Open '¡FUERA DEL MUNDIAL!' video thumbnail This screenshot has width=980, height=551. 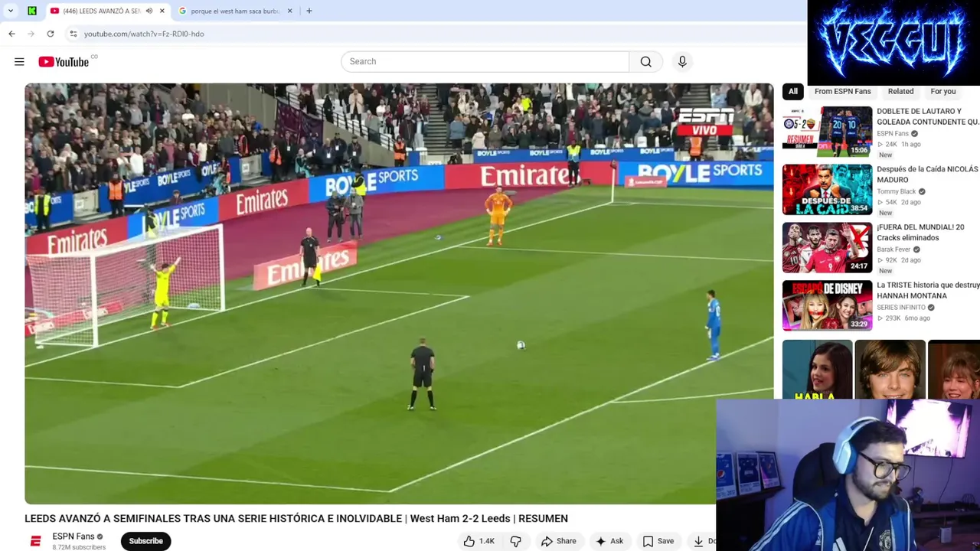[x=827, y=247]
